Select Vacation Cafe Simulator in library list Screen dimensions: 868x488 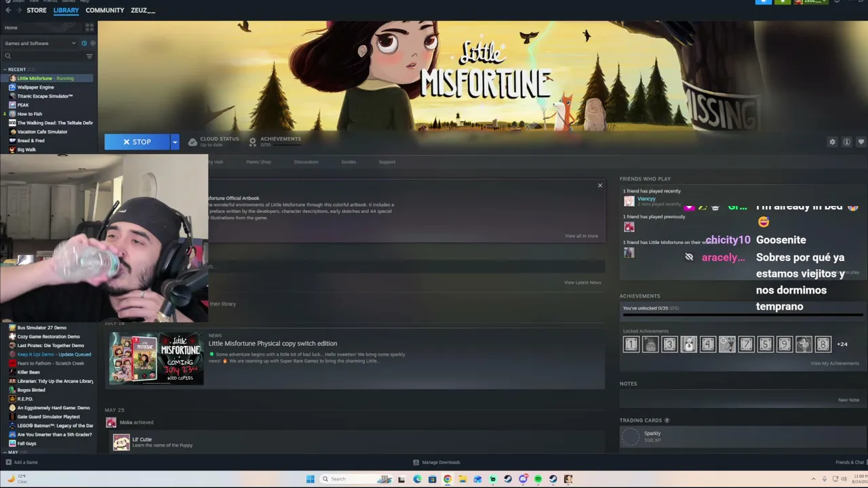[42, 131]
